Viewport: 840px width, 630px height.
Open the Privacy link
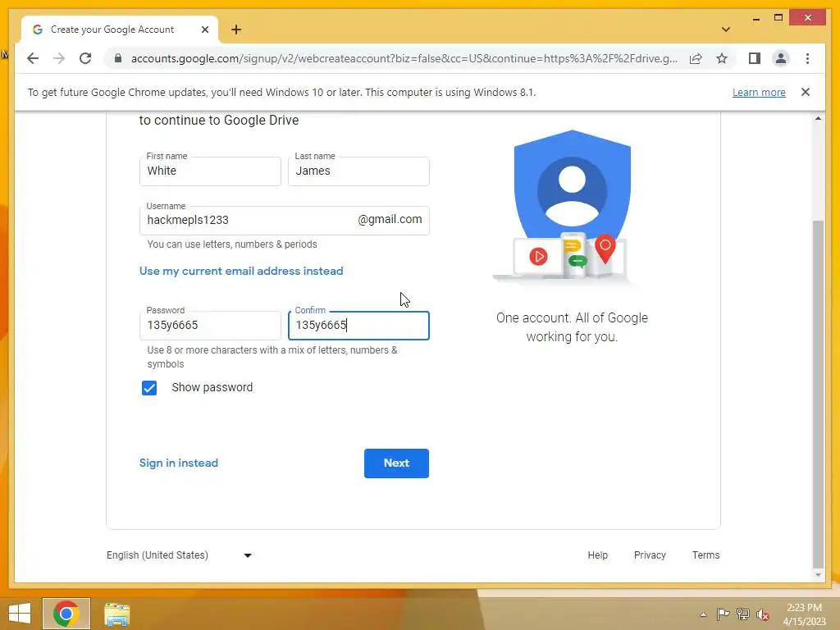click(650, 555)
